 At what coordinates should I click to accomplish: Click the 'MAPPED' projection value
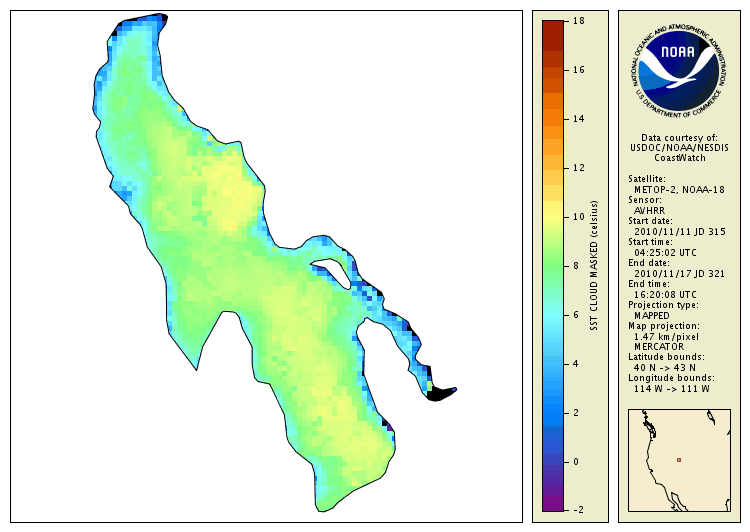coord(652,316)
